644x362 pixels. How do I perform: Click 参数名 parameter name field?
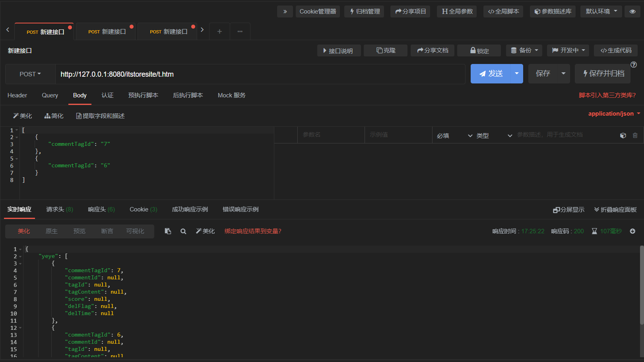(x=331, y=135)
